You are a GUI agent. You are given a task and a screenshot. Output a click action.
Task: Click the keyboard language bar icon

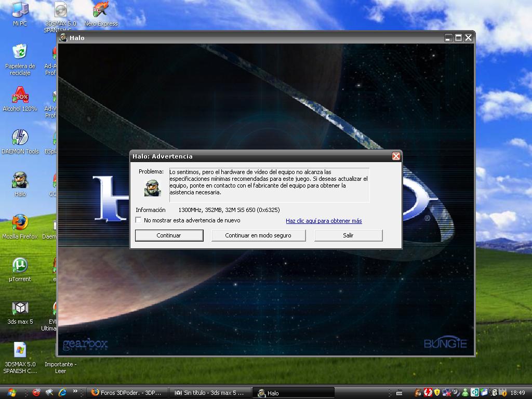[x=400, y=393]
